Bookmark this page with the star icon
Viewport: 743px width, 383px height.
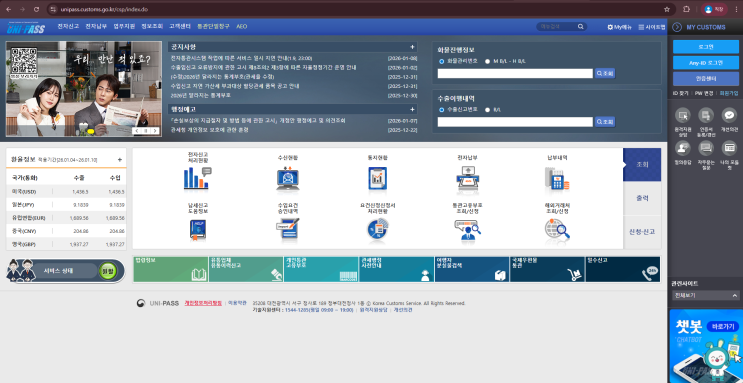[x=667, y=9]
